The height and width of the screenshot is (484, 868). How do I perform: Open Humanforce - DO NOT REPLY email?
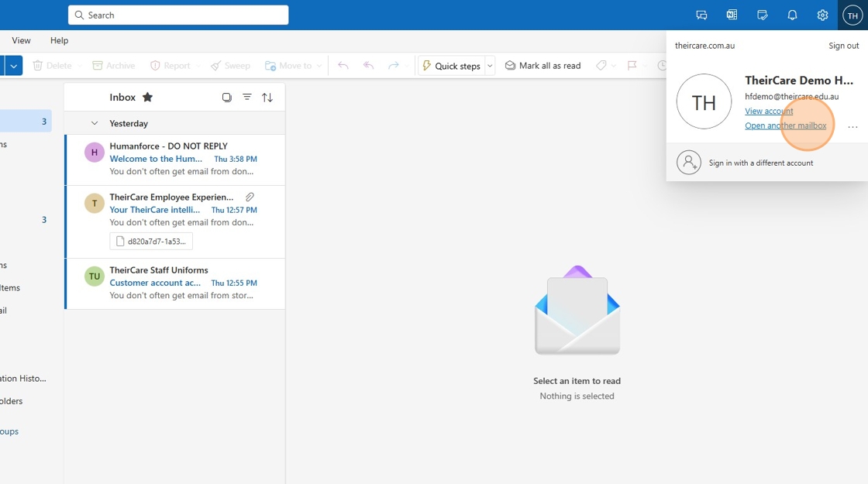[175, 160]
